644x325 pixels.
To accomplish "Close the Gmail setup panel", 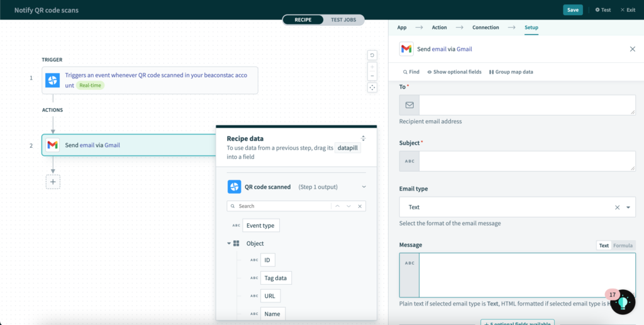I will coord(633,49).
